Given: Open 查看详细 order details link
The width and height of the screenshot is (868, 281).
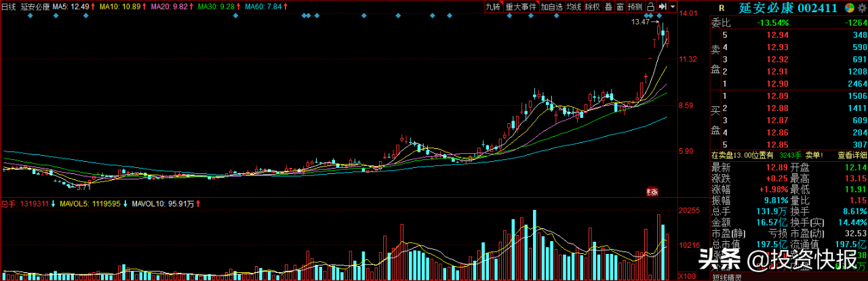Looking at the screenshot, I should [x=852, y=155].
